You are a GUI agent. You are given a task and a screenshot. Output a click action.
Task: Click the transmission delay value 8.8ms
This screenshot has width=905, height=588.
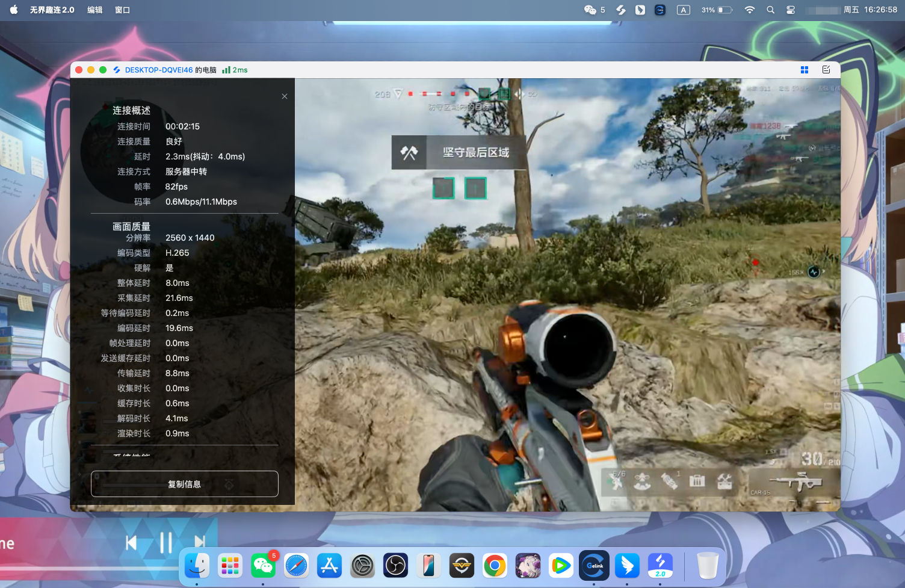click(178, 373)
